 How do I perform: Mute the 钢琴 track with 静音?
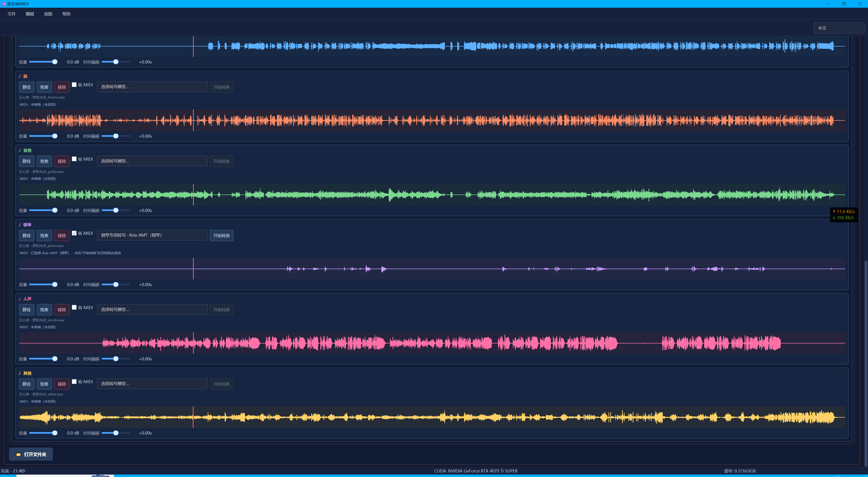tap(27, 235)
